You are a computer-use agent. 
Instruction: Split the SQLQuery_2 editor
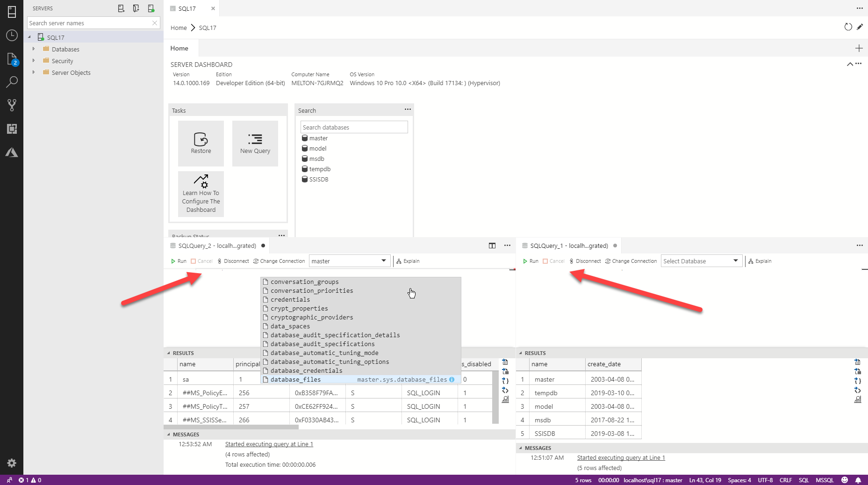tap(492, 246)
